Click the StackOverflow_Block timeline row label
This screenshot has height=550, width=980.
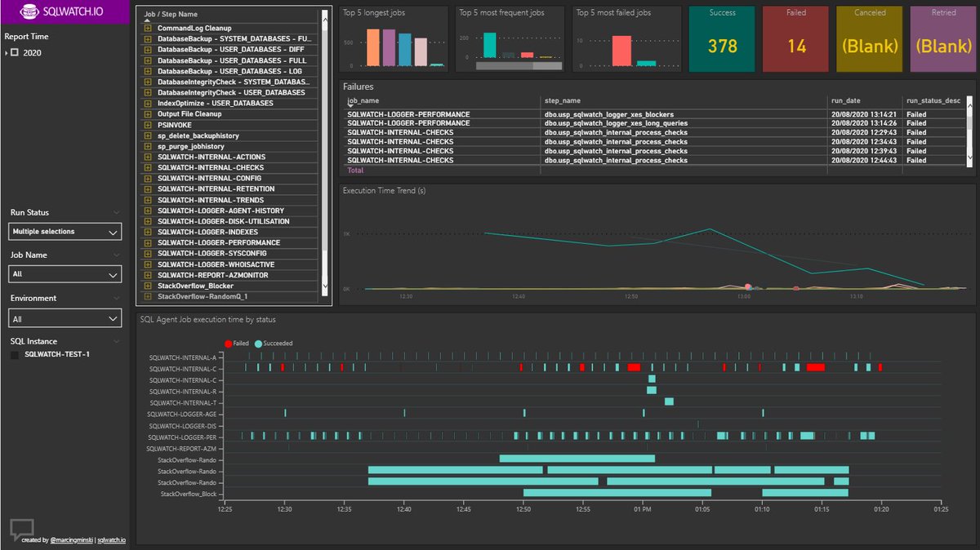tap(189, 494)
